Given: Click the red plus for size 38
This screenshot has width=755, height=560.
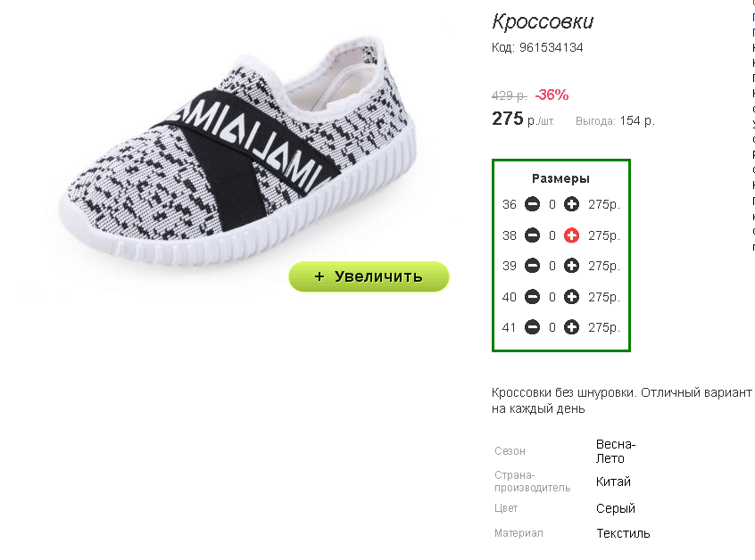Looking at the screenshot, I should 571,235.
